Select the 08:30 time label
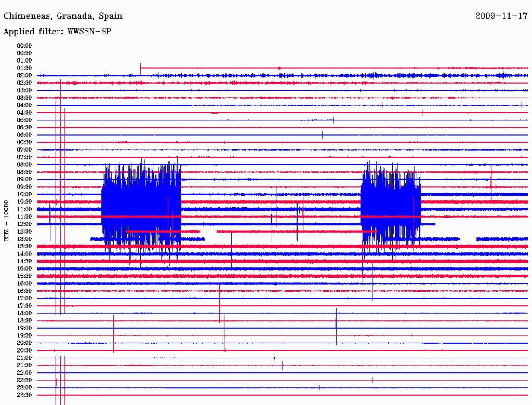Image resolution: width=532 pixels, height=405 pixels. (x=24, y=172)
